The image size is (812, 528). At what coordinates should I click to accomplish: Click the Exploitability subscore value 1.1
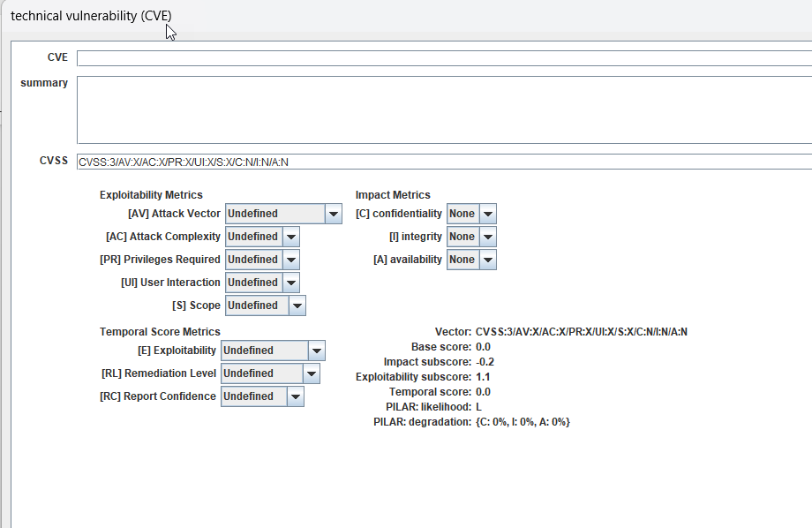(483, 377)
